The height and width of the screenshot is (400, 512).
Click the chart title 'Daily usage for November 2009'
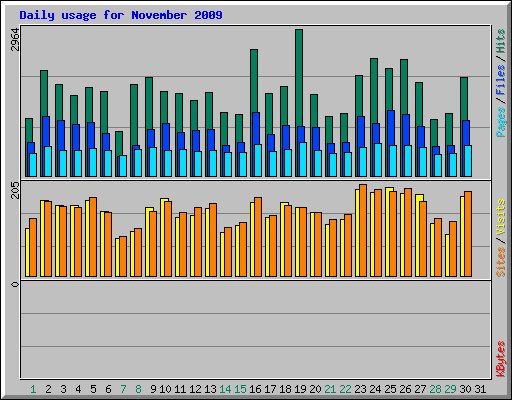[121, 15]
